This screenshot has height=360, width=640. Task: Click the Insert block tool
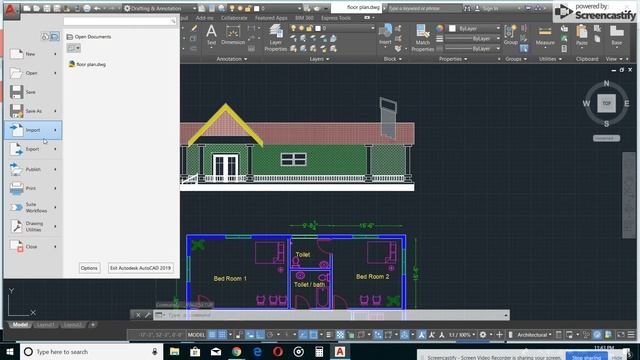[385, 35]
